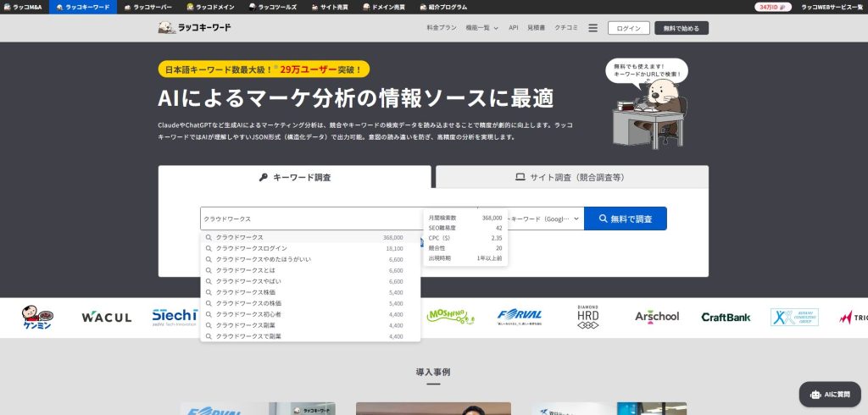
Task: Open ラッコツールズ in the top service bar
Action: click(x=273, y=7)
